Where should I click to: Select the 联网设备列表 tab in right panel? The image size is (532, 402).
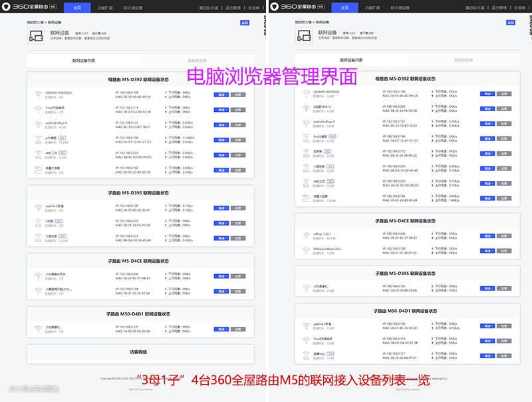click(351, 61)
